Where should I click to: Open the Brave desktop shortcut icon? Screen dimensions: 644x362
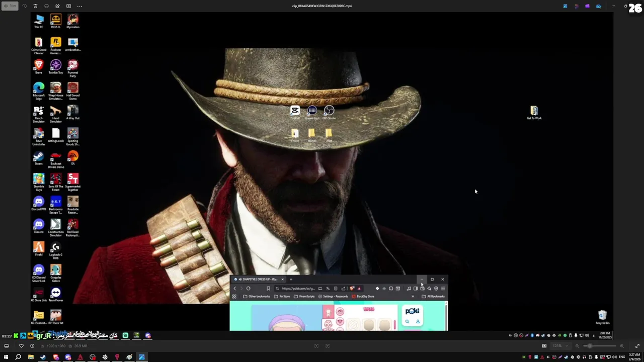tap(39, 67)
